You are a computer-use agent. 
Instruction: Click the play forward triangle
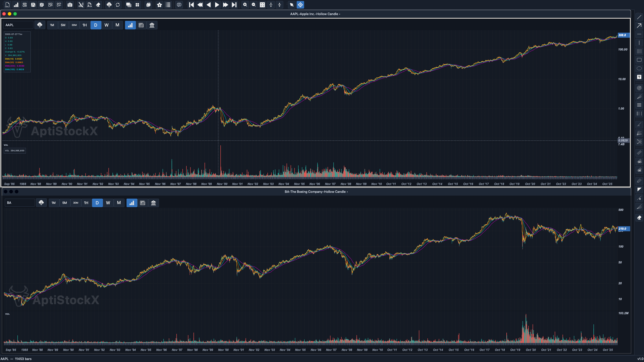pos(217,5)
